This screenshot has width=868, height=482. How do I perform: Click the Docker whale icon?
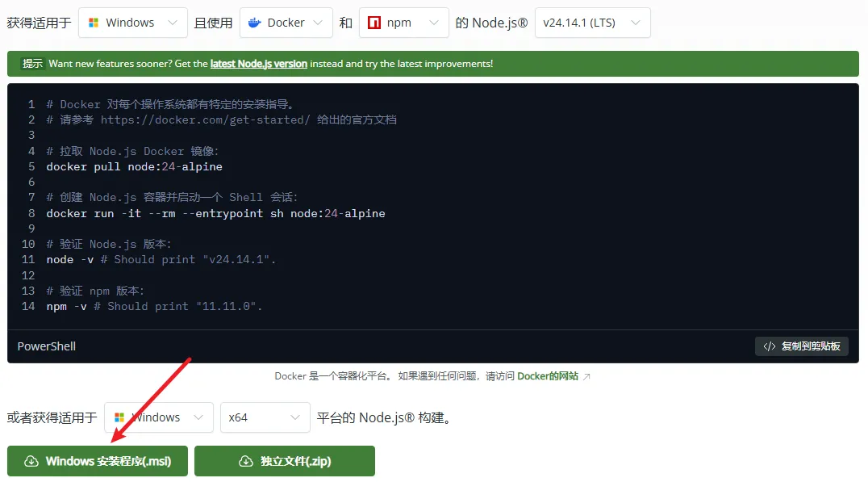[x=255, y=23]
